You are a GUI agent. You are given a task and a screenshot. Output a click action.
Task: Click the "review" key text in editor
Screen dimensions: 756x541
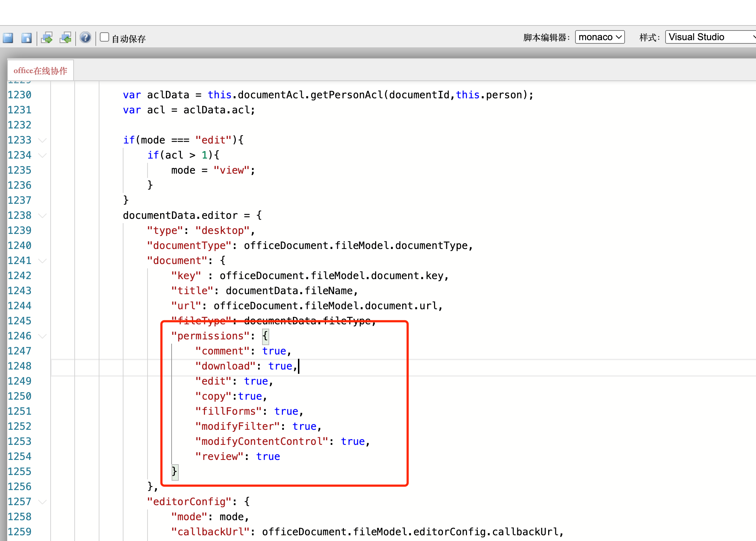(x=220, y=457)
